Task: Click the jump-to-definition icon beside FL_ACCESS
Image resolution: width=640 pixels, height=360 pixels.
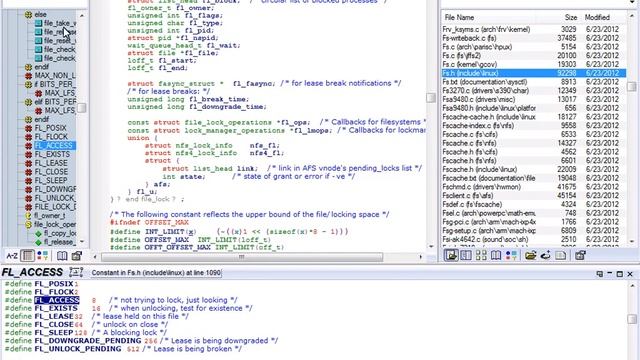Action: point(76,272)
